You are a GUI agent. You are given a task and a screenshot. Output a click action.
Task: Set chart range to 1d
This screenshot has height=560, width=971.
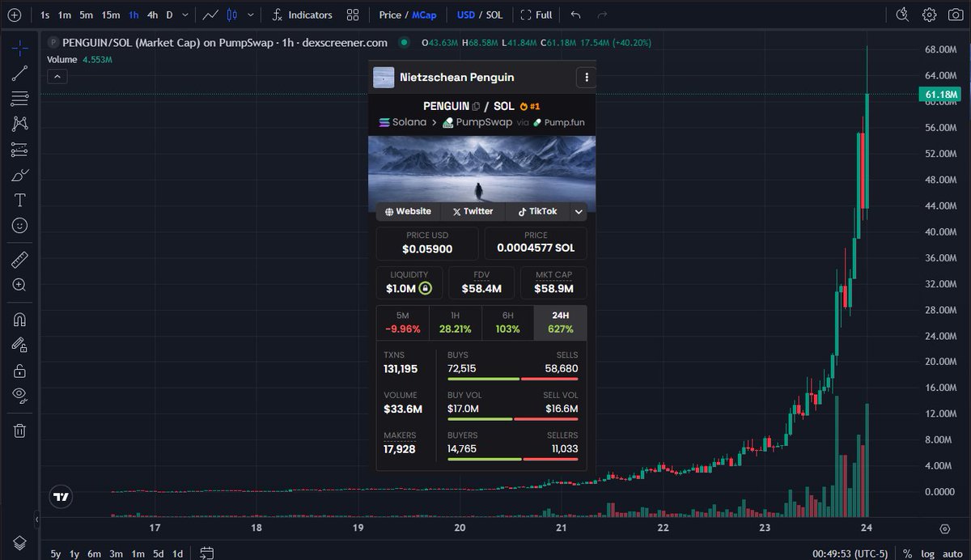(x=177, y=554)
